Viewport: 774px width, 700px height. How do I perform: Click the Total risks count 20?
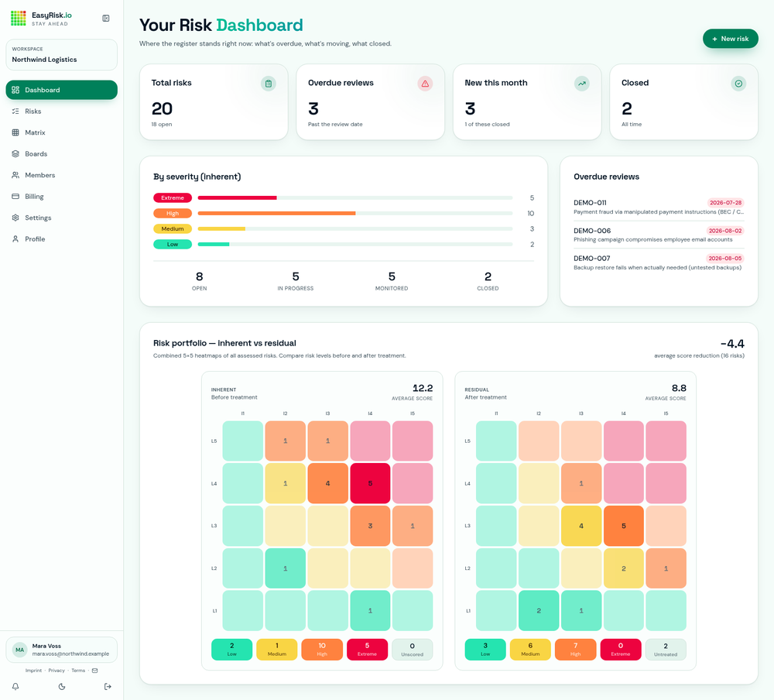[162, 108]
